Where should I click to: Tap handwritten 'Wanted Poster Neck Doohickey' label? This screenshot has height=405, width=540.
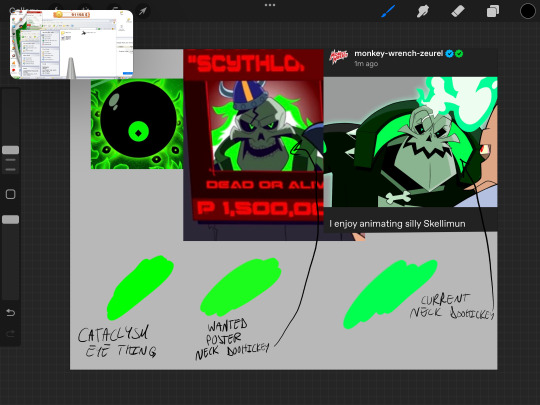(232, 339)
